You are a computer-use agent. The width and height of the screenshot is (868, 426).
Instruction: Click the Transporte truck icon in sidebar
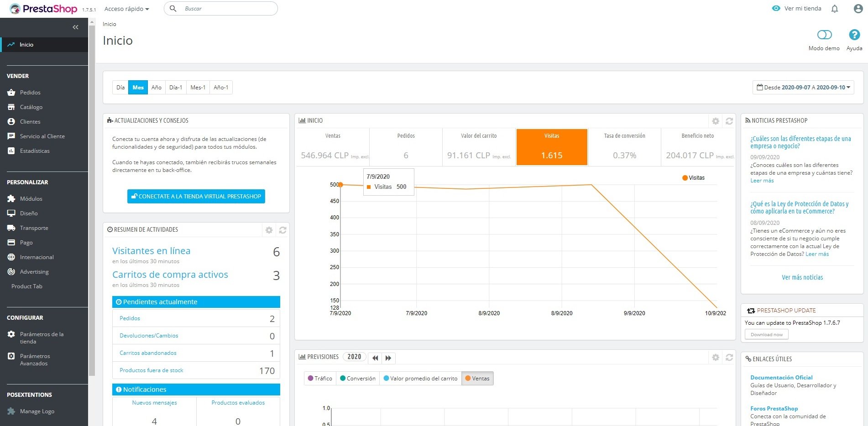(x=11, y=228)
